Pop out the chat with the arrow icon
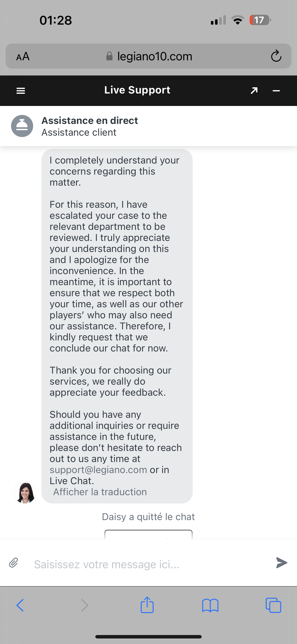The width and height of the screenshot is (297, 644). click(x=254, y=91)
